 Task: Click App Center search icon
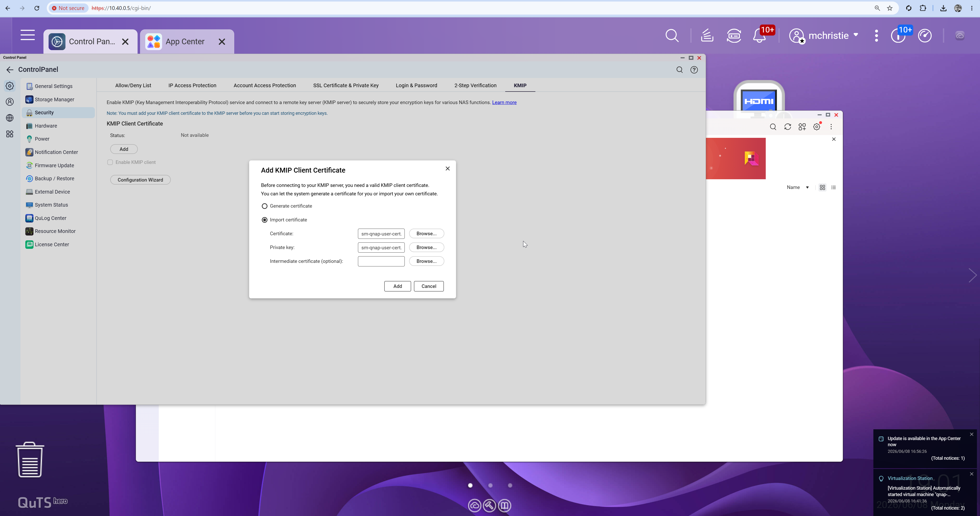[x=773, y=127]
